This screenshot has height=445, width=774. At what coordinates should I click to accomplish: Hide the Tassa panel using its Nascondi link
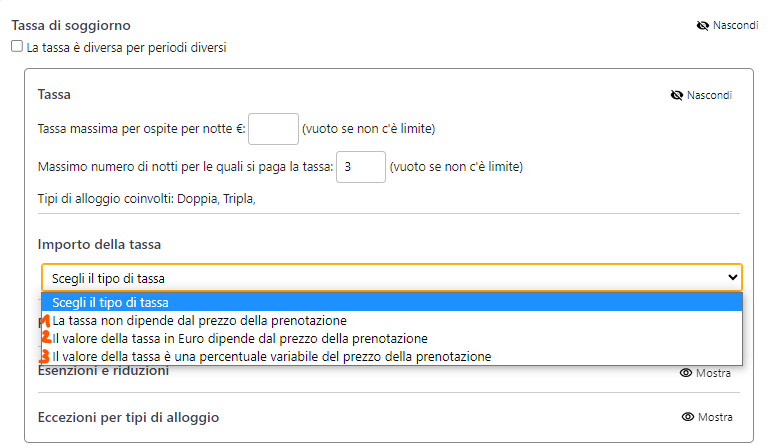pyautogui.click(x=709, y=95)
